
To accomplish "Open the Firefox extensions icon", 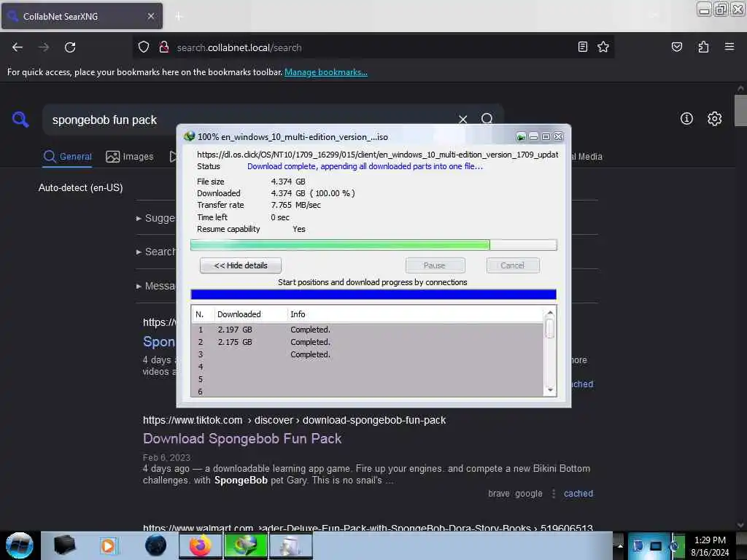I will click(x=703, y=47).
